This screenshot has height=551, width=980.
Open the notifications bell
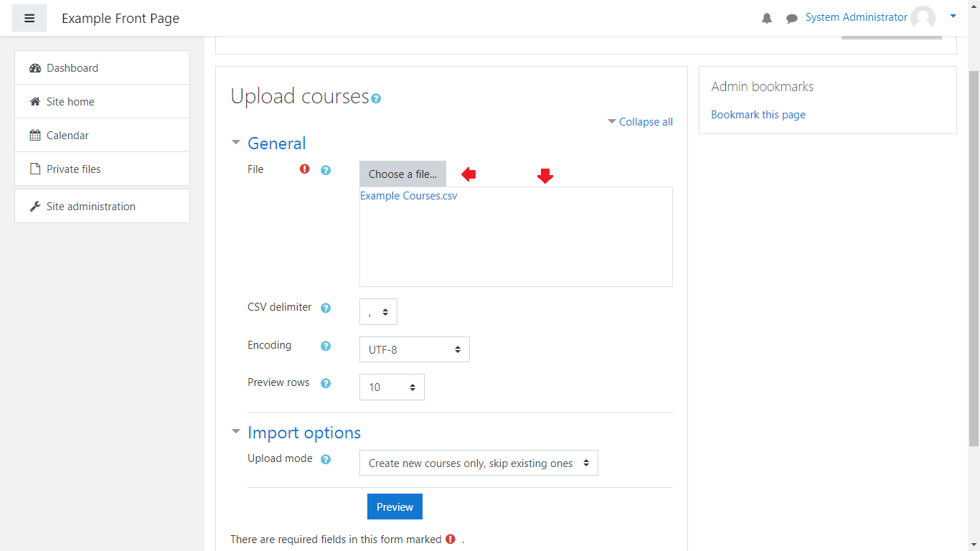coord(767,19)
